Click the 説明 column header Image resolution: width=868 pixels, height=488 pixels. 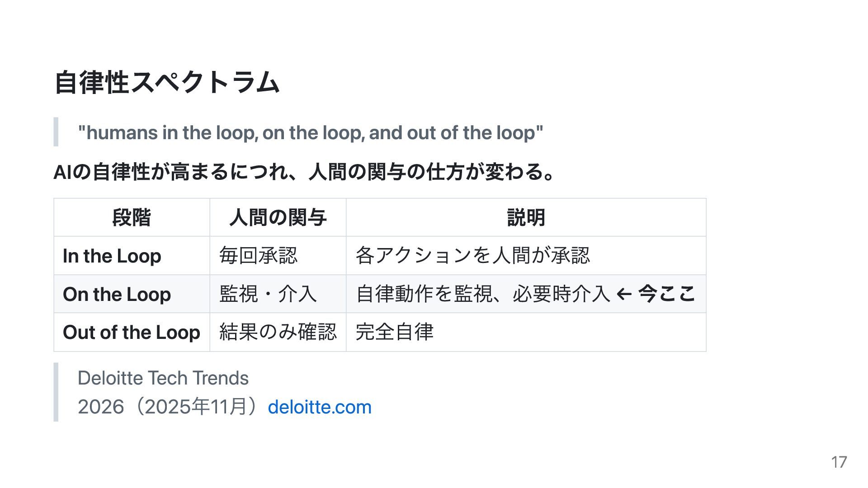click(x=526, y=217)
